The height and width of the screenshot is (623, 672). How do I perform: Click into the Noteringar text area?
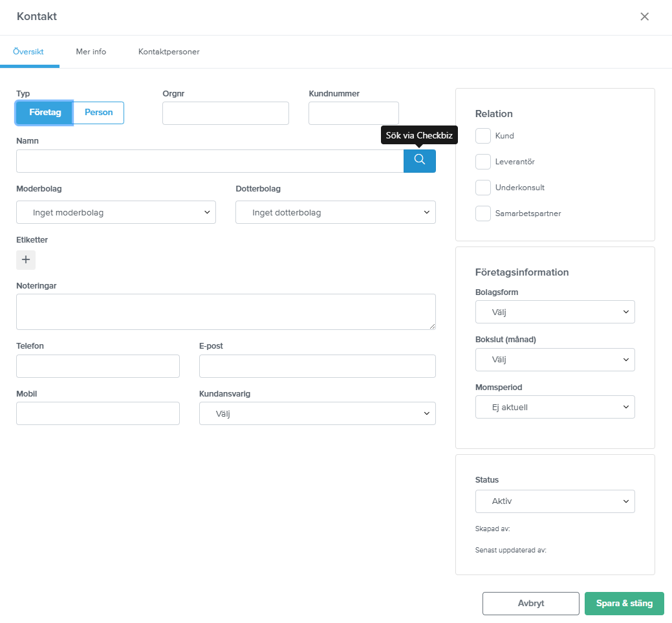(225, 312)
